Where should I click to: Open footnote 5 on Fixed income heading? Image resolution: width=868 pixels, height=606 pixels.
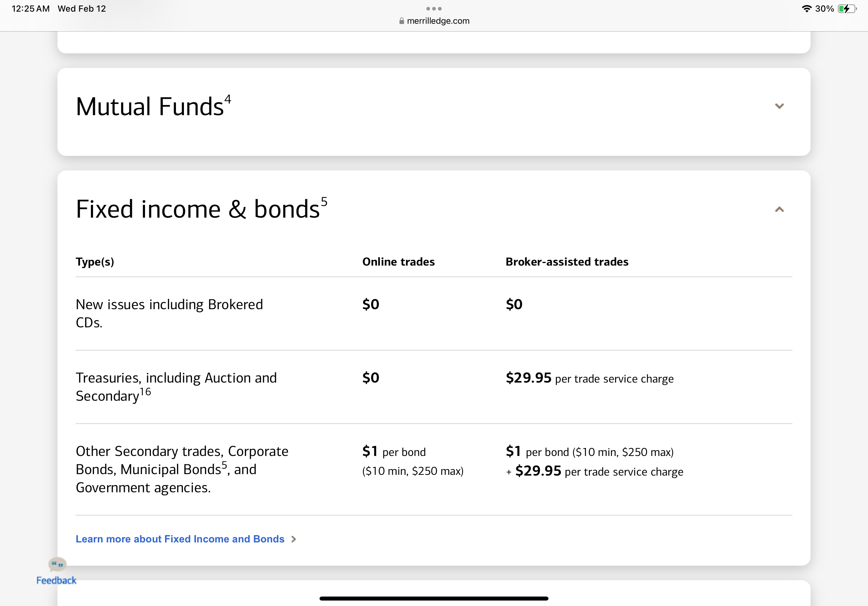pyautogui.click(x=324, y=201)
